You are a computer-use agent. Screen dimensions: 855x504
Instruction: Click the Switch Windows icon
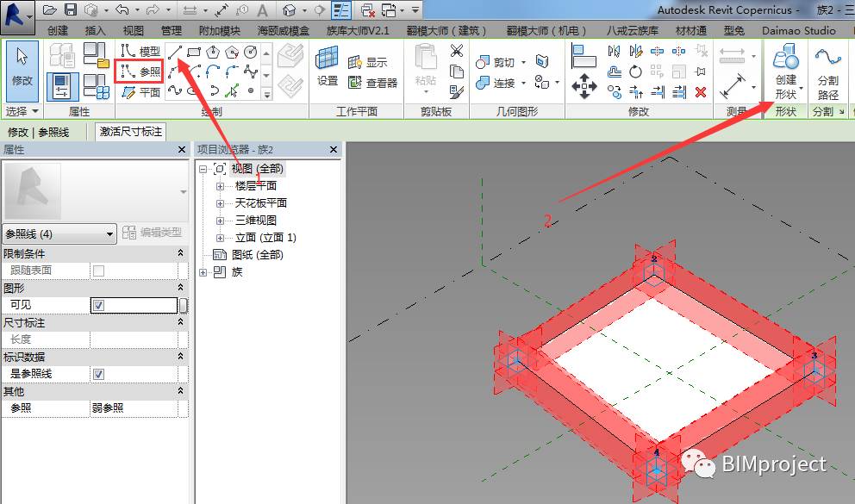390,9
